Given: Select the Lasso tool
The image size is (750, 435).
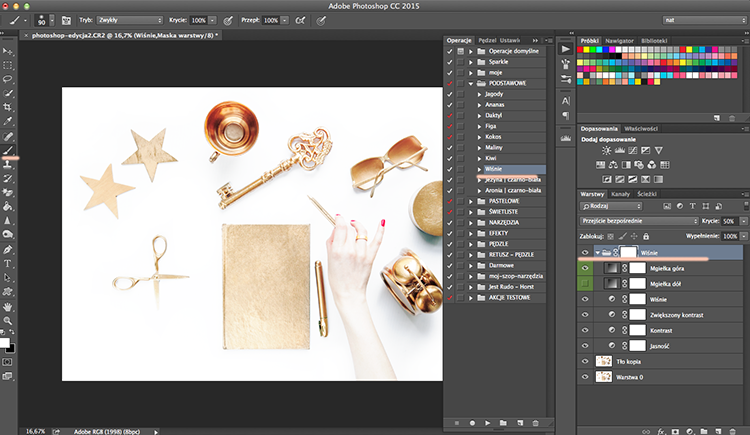Looking at the screenshot, I should point(8,79).
